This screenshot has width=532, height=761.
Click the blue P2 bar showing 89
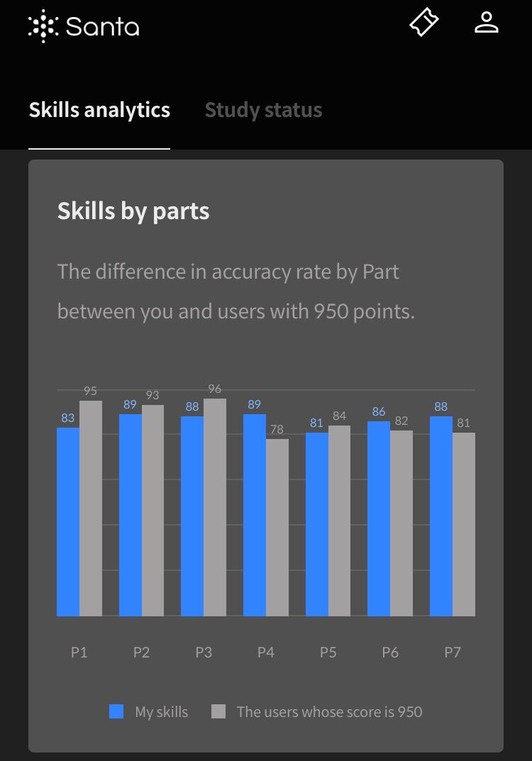(130, 515)
